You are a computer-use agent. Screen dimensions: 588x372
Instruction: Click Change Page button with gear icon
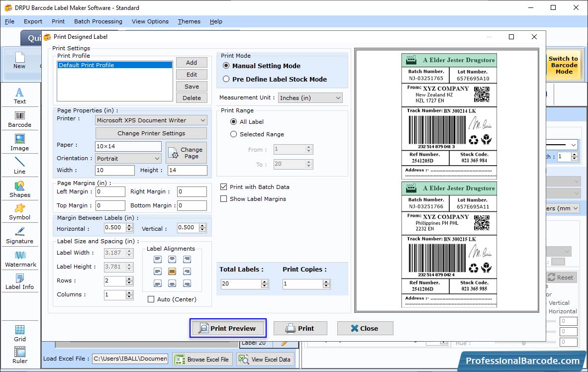pyautogui.click(x=187, y=153)
